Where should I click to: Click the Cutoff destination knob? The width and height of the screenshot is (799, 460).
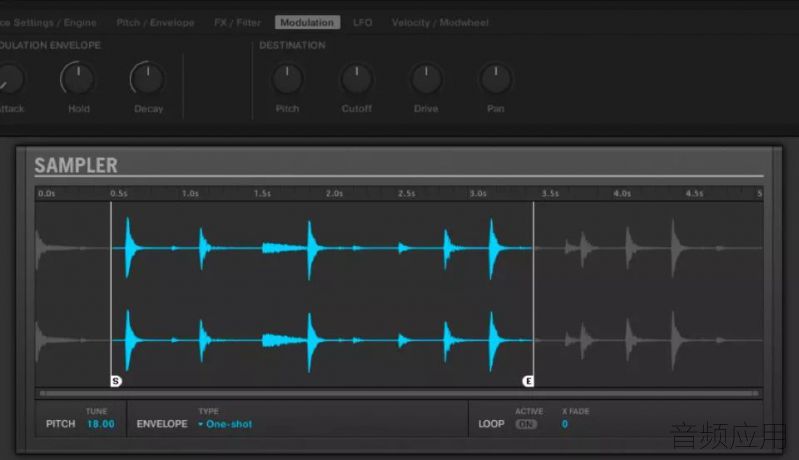click(357, 79)
